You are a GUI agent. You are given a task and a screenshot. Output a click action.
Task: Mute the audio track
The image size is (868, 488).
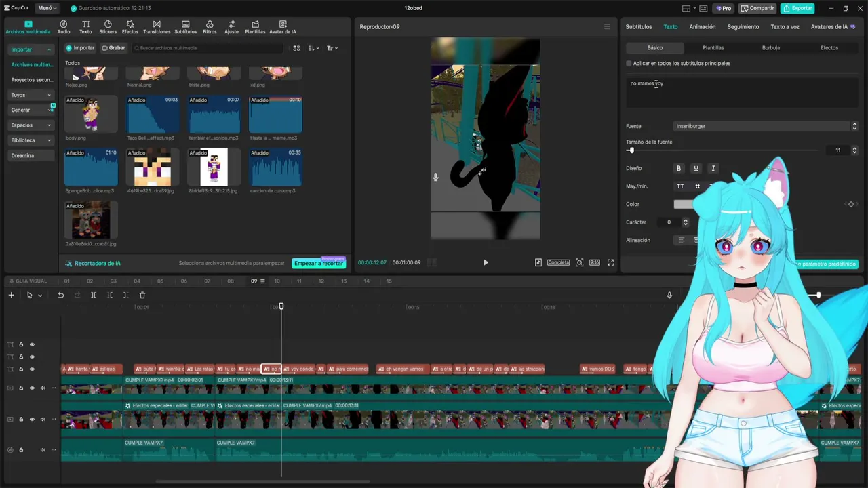click(43, 450)
